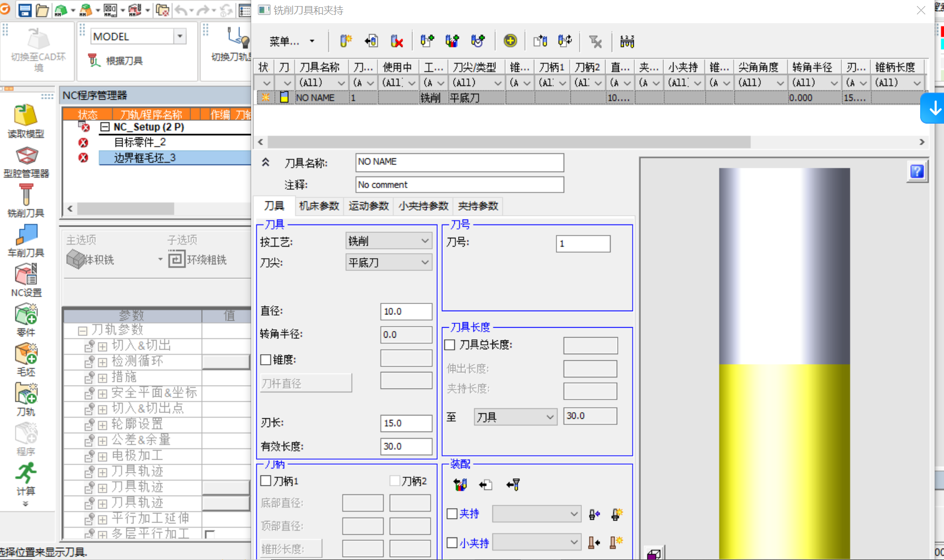944x560 pixels.
Task: Click the 直径 input field
Action: [406, 312]
